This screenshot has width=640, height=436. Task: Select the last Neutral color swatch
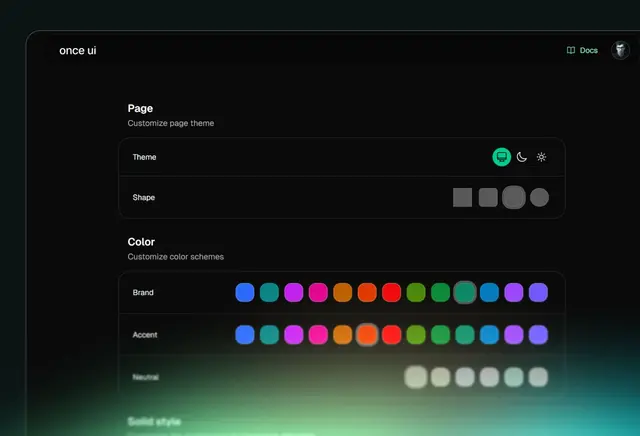pyautogui.click(x=538, y=377)
